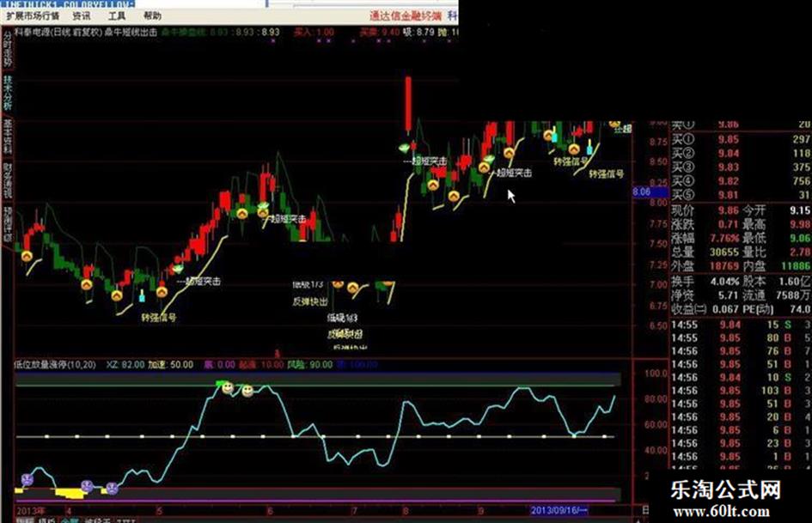Click the middle purple face marker above the yellow bars

click(x=87, y=485)
